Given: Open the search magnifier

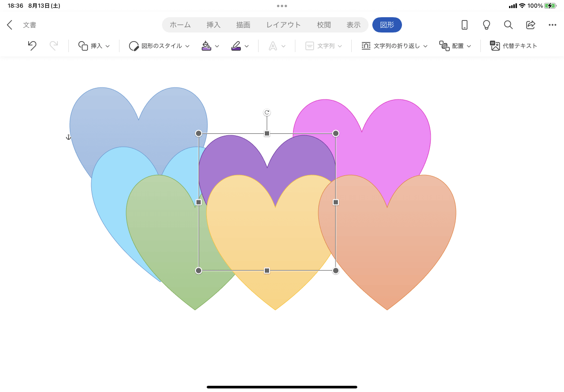Looking at the screenshot, I should [508, 25].
